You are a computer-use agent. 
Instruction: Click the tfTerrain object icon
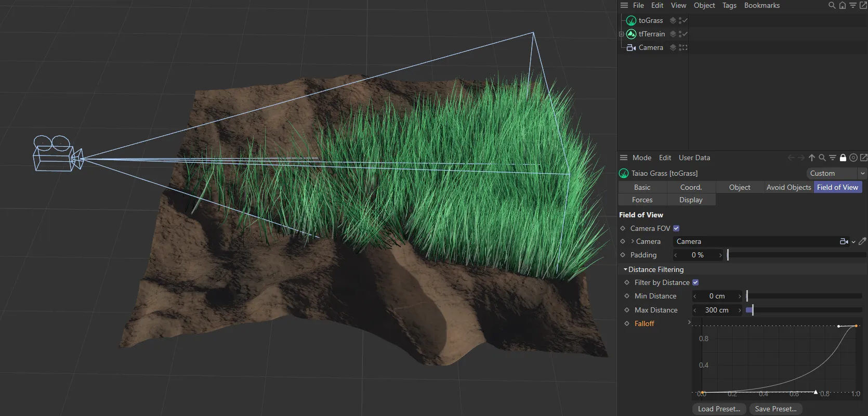coord(631,34)
